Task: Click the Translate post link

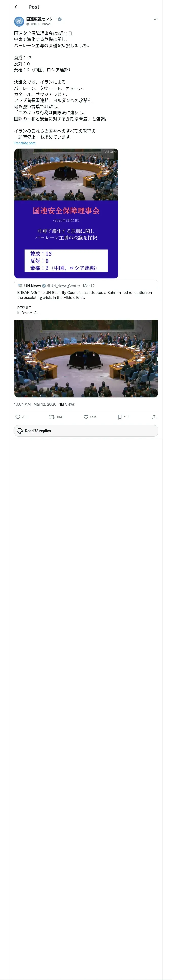Action: click(25, 143)
